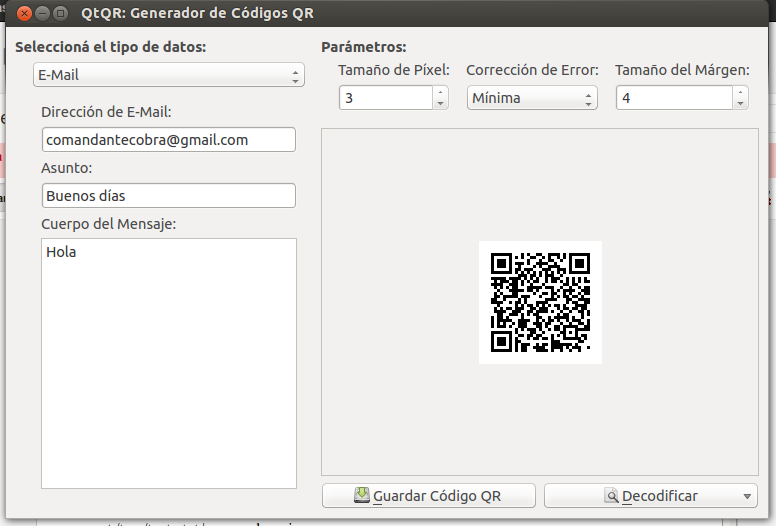The height and width of the screenshot is (526, 776).
Task: Click the Asunto field containing Buenos días
Action: (x=169, y=196)
